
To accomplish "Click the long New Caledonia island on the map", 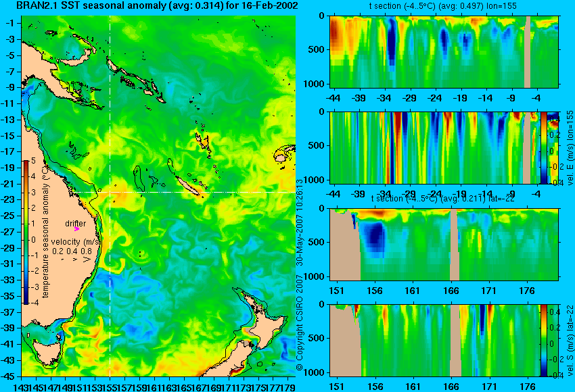I will click(188, 186).
